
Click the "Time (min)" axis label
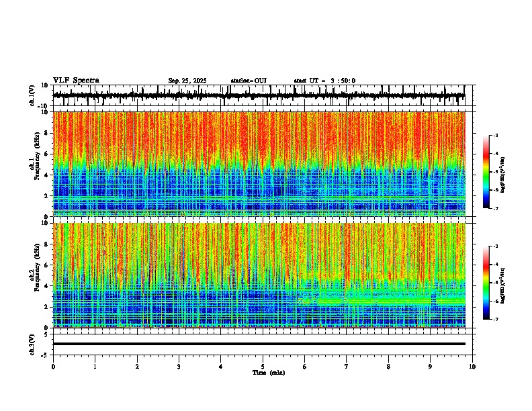pyautogui.click(x=269, y=373)
